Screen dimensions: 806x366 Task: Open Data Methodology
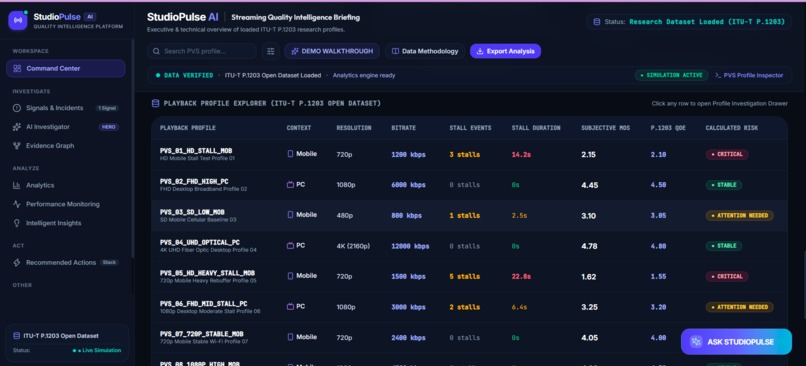click(425, 51)
